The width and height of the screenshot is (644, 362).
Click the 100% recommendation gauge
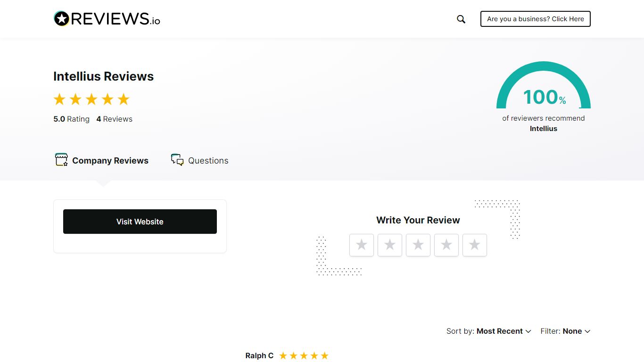[x=544, y=85]
